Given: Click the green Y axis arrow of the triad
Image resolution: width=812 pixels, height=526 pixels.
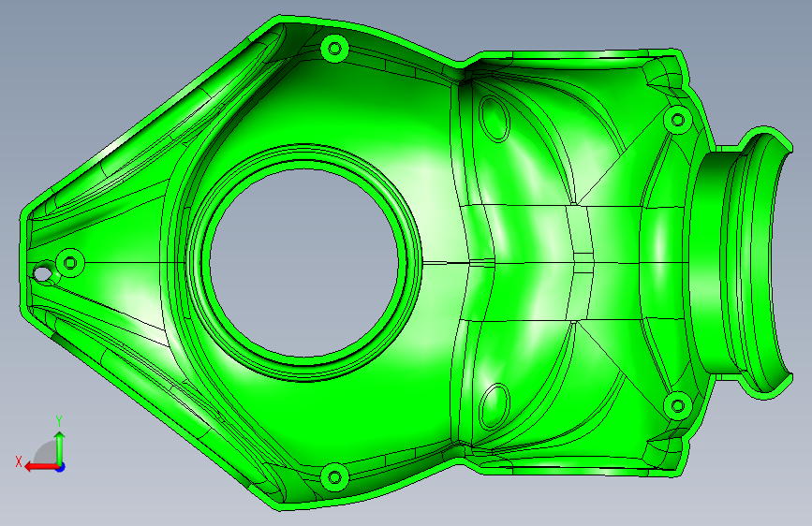Looking at the screenshot, I should click(x=60, y=447).
